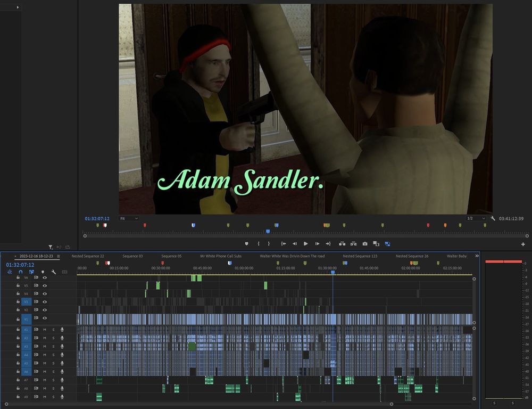Click the white marker on timeline ruler
The image size is (532, 409).
(x=108, y=263)
